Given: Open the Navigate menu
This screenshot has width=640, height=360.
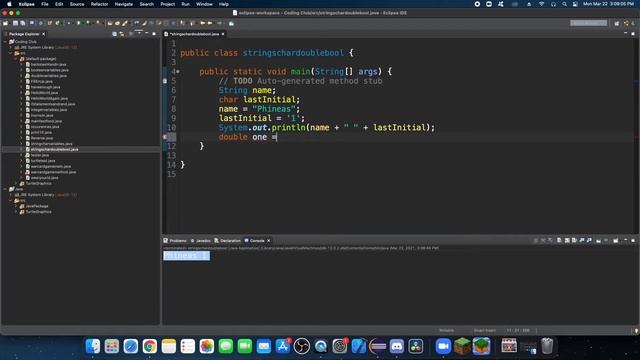Looking at the screenshot, I should 124,4.
